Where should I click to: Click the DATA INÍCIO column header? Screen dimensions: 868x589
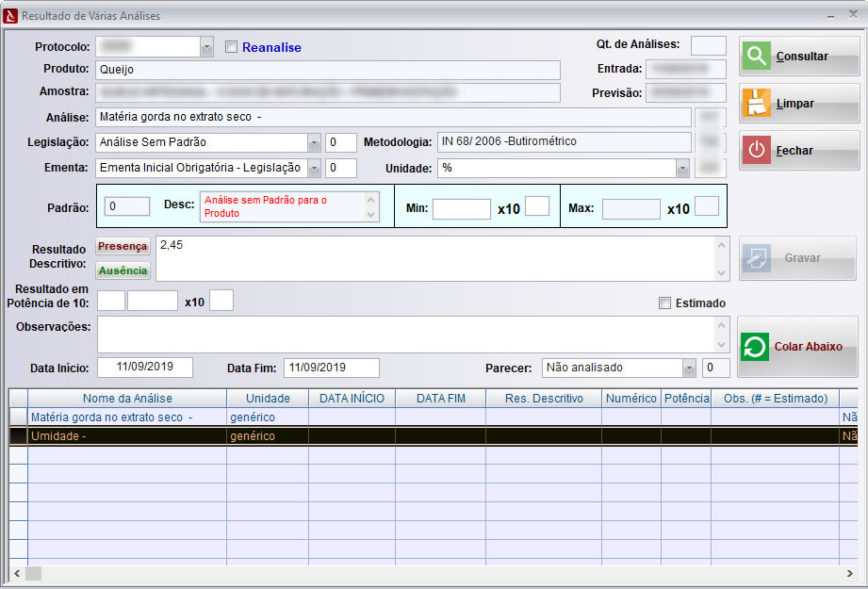click(x=352, y=398)
